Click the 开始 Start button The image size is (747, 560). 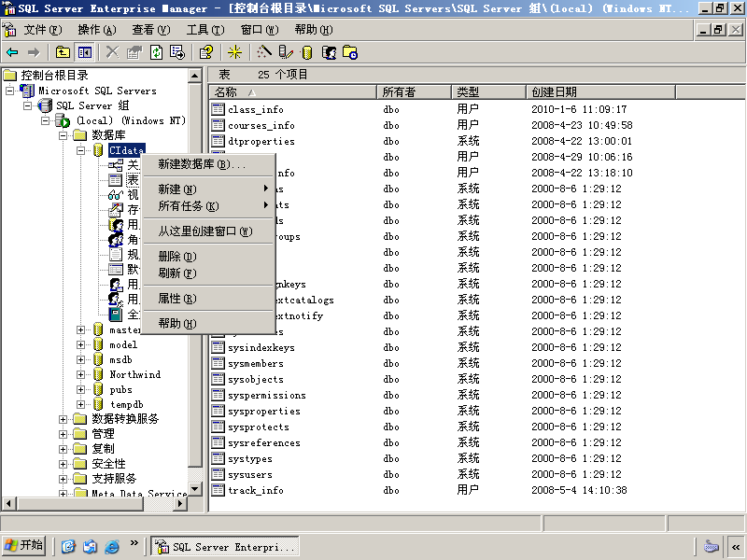[24, 546]
